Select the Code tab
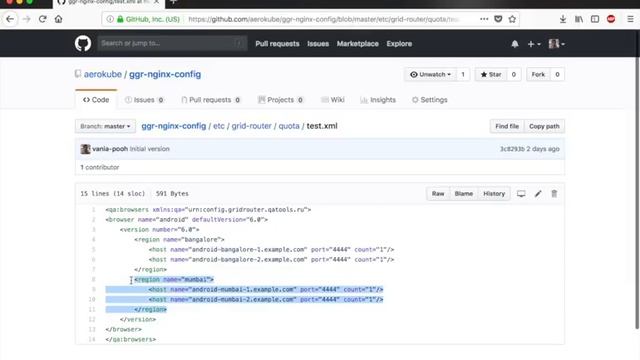Viewport: 640px width, 360px height. [x=96, y=100]
